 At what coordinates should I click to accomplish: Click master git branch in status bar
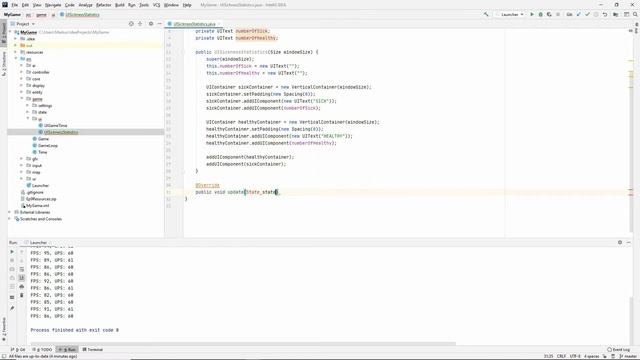[629, 356]
